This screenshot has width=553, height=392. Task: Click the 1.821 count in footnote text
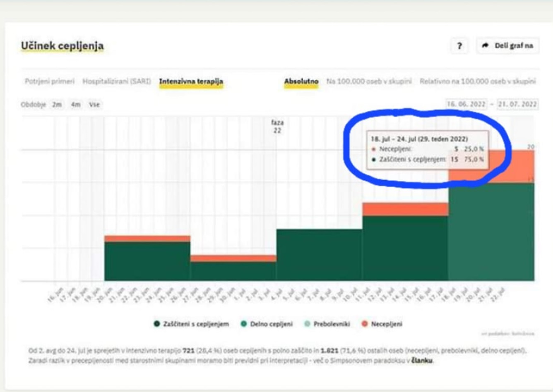tap(329, 351)
